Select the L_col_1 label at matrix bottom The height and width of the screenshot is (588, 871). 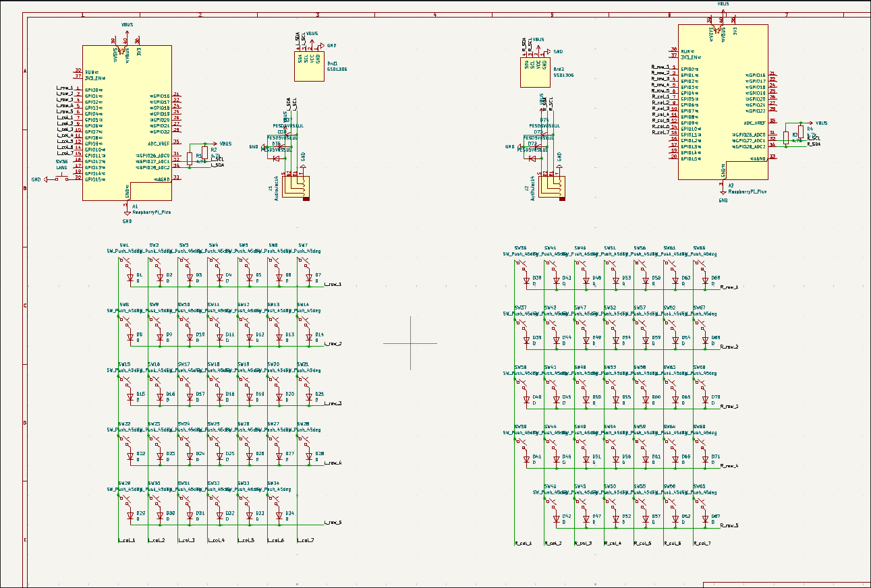127,540
